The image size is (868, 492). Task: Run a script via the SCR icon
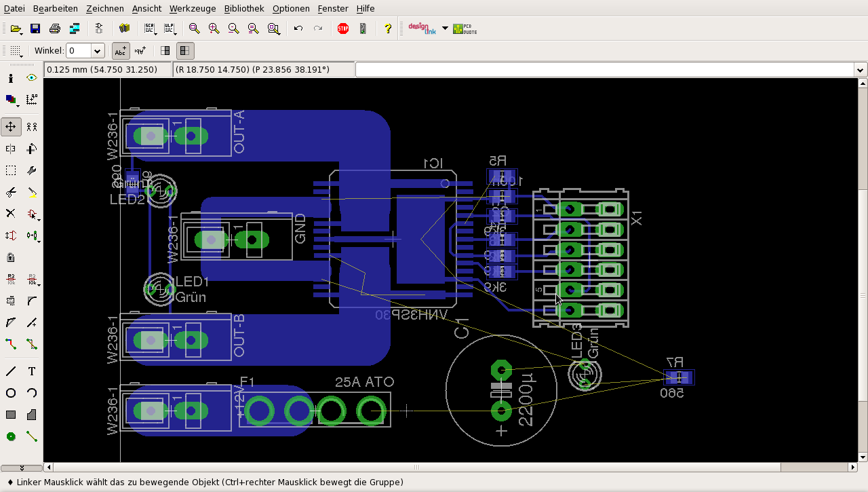coord(148,29)
